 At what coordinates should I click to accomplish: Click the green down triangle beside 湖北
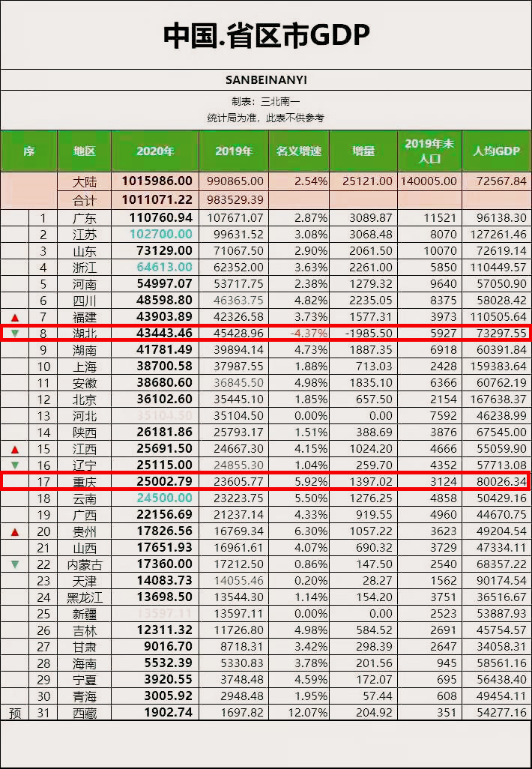pos(15,334)
